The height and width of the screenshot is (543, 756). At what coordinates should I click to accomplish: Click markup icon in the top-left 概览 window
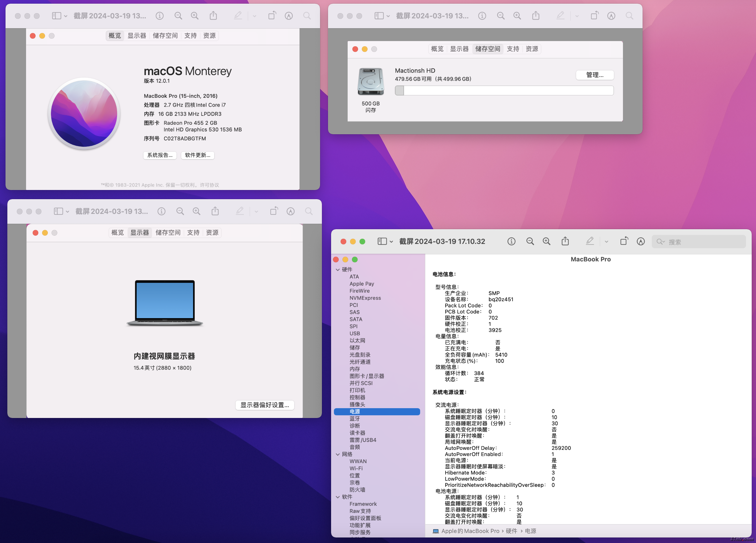[289, 16]
